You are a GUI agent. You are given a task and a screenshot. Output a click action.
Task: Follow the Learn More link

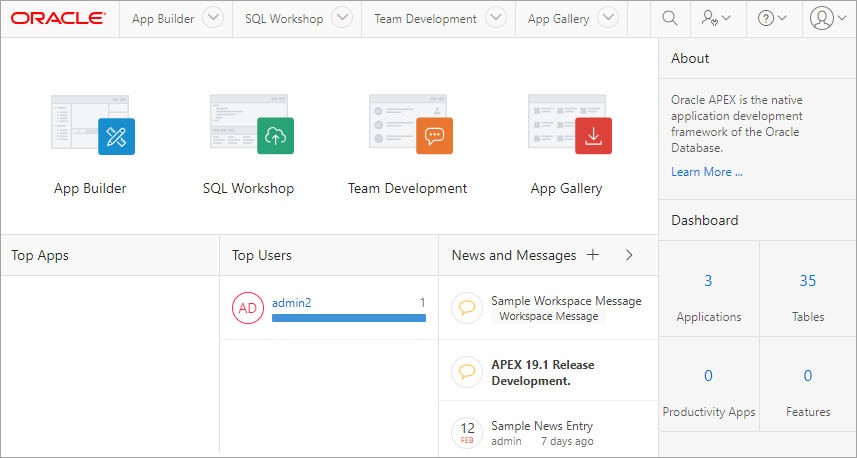(707, 172)
